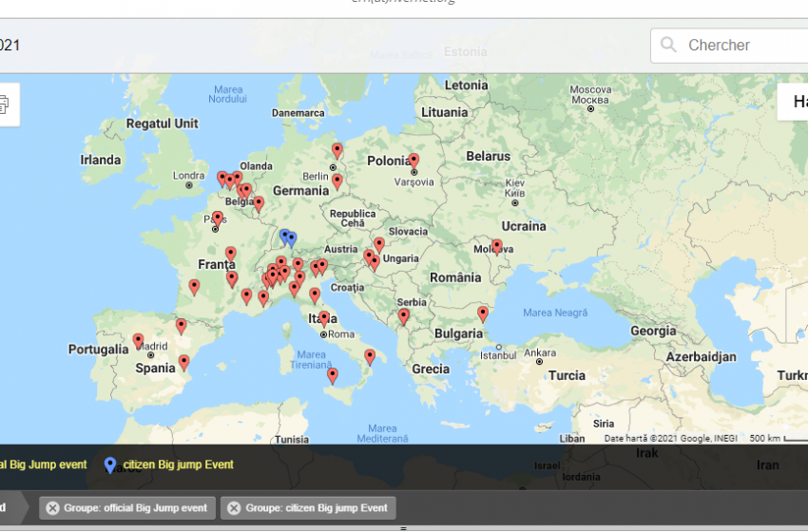Screen dimensions: 808x532
Task: Click the Moscova city label
Action: point(590,95)
